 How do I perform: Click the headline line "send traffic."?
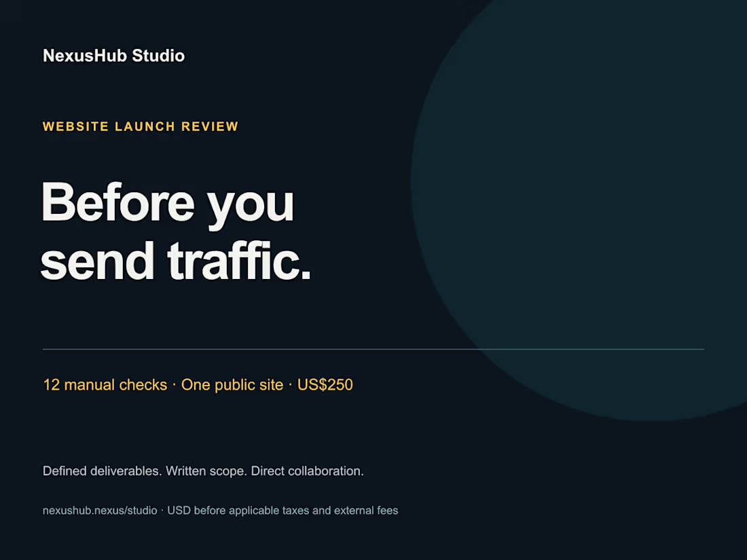pyautogui.click(x=176, y=261)
